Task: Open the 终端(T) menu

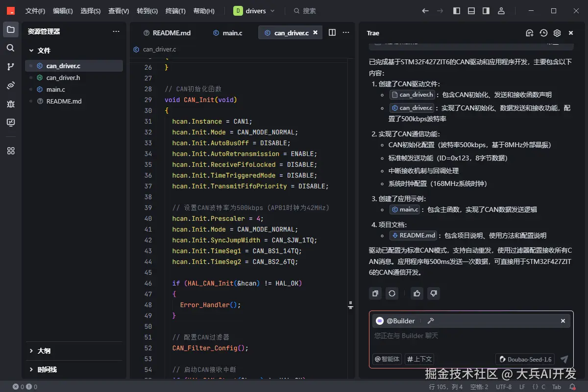Action: (x=175, y=11)
